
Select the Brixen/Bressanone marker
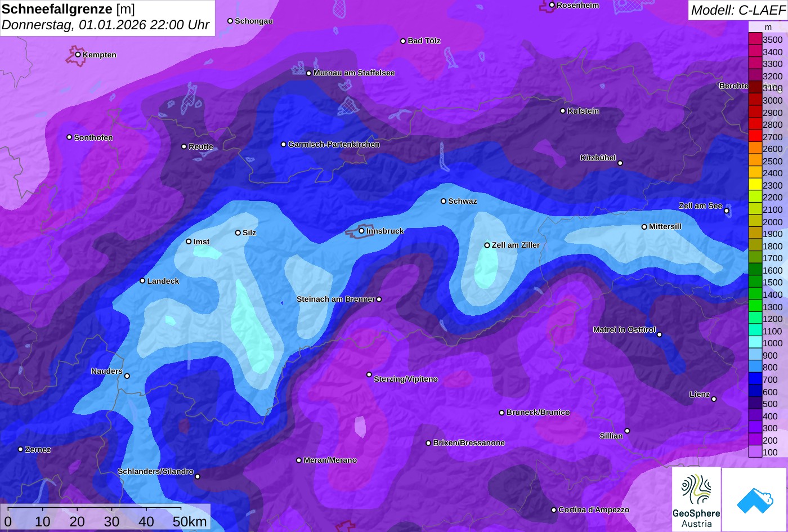pos(428,443)
